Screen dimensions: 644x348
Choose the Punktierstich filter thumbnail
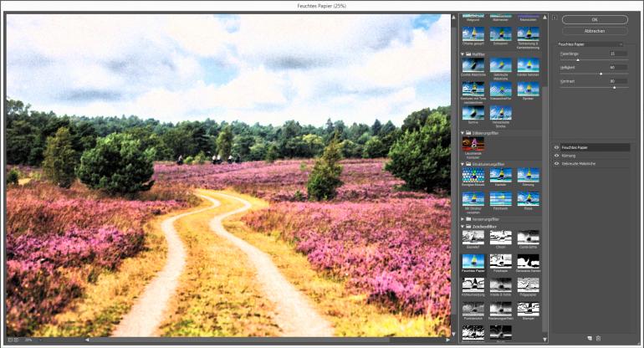coord(473,309)
